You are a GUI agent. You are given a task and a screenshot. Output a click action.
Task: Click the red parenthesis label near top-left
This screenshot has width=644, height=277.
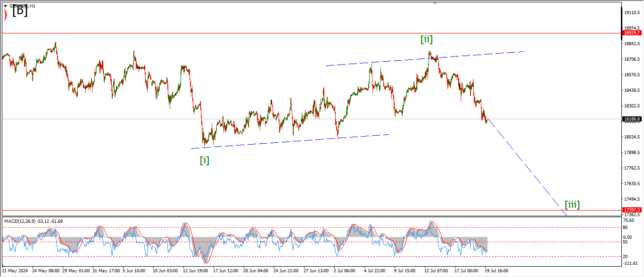[x=5, y=15]
